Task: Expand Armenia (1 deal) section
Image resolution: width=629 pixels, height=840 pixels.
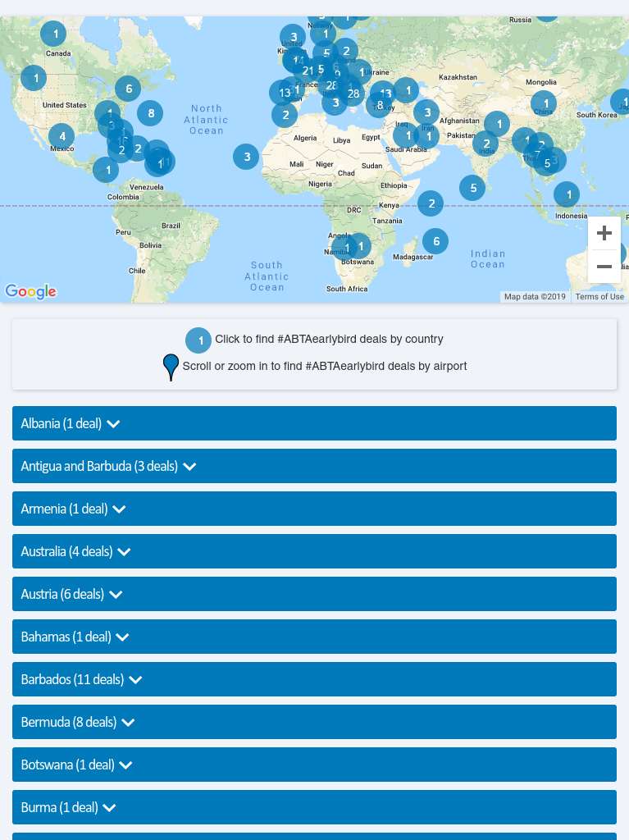Action: click(x=315, y=509)
